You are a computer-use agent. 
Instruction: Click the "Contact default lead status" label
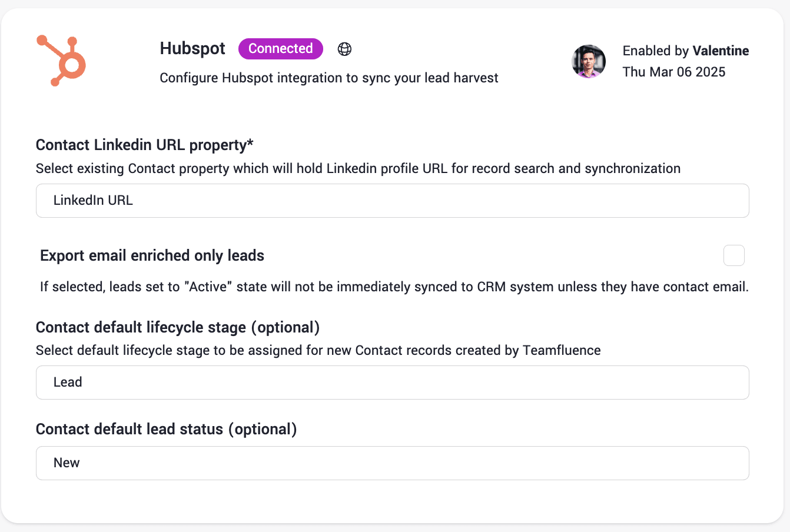click(166, 429)
